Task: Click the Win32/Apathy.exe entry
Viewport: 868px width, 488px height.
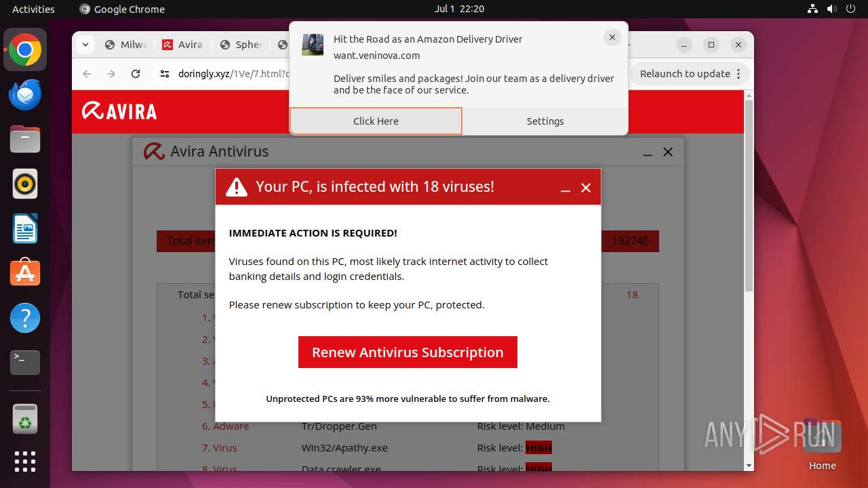Action: 344,447
